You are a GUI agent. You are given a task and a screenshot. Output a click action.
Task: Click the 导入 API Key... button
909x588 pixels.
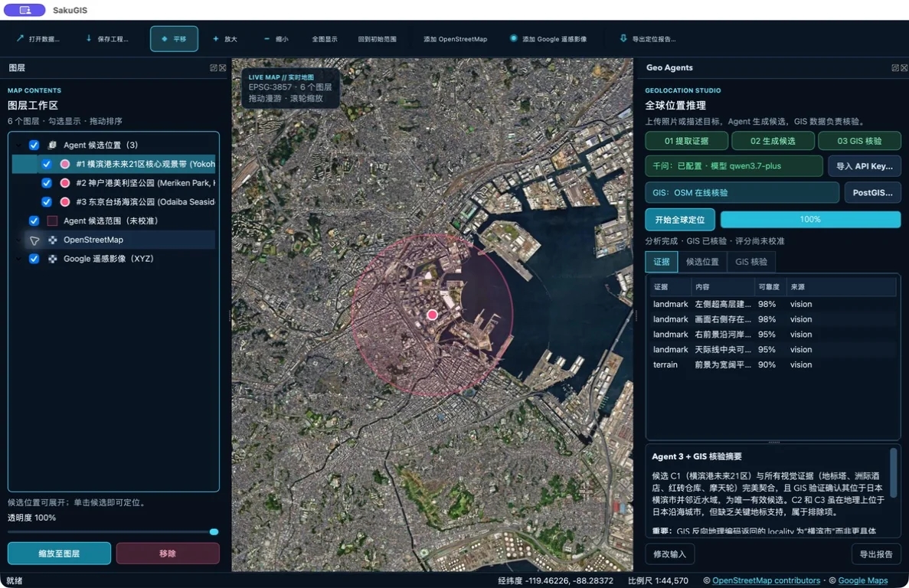click(865, 166)
